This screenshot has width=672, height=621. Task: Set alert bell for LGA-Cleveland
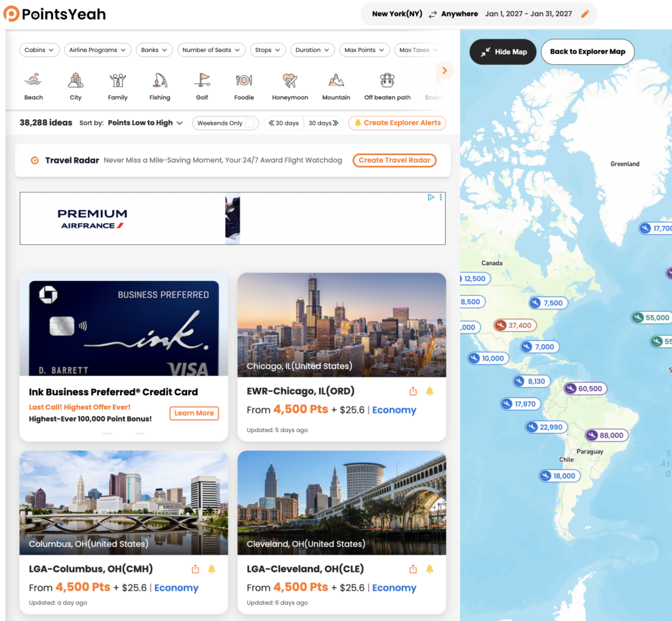(x=430, y=568)
